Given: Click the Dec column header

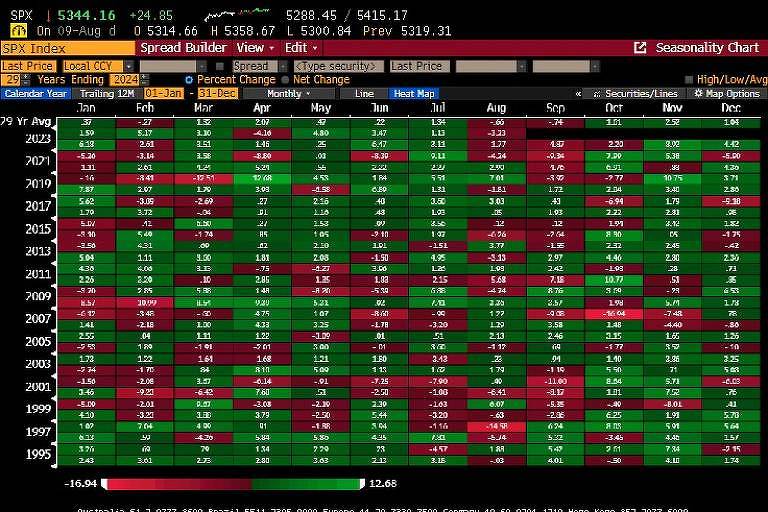Looking at the screenshot, I should click(731, 107).
